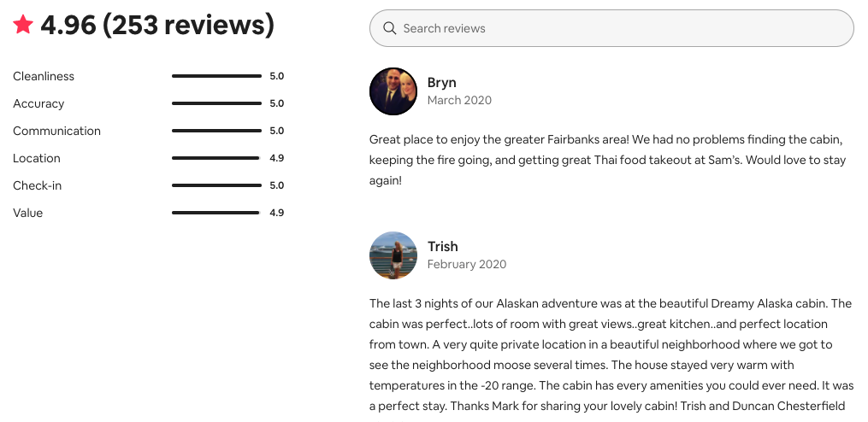Click the February 2020 review date
Image resolution: width=868 pixels, height=422 pixels.
point(467,264)
